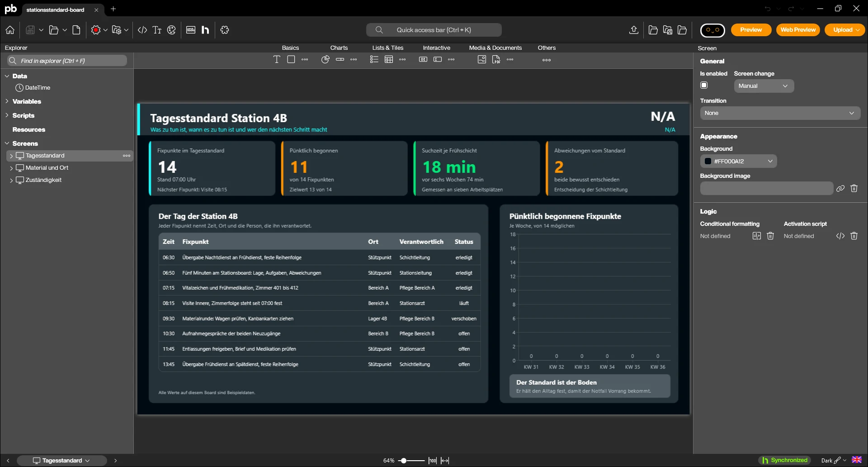Toggle the Is enabled checkbox
Screen dimensions: 868x467
point(704,85)
